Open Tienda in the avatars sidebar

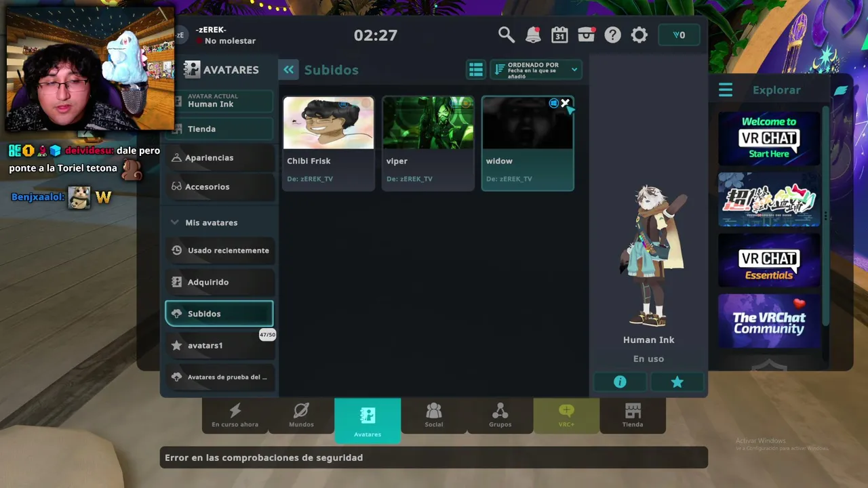pos(219,129)
